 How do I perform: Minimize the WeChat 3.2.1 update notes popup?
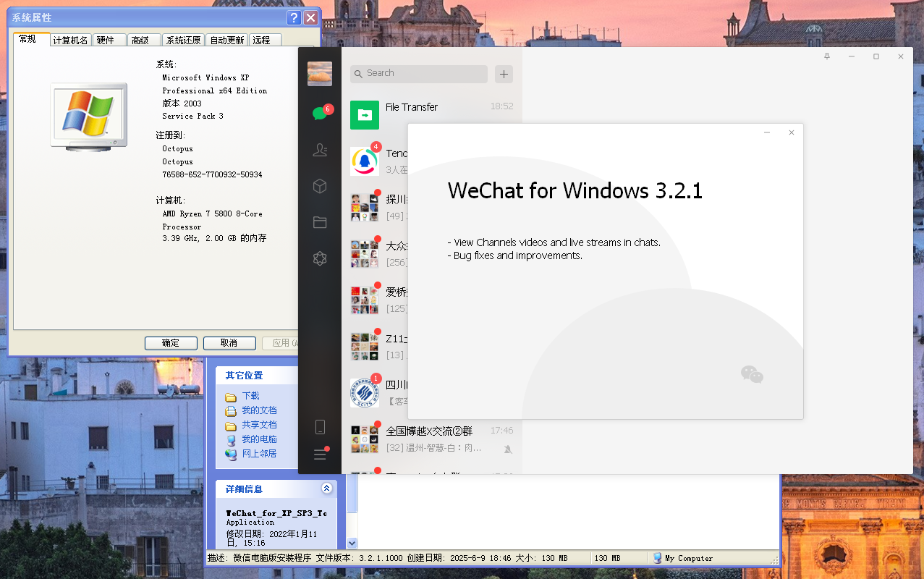coord(767,132)
